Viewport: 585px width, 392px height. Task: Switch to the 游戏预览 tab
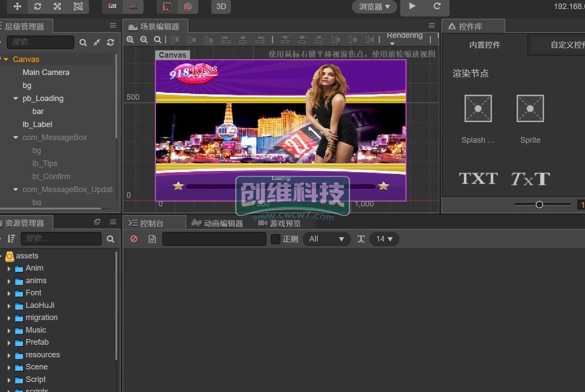coord(279,223)
